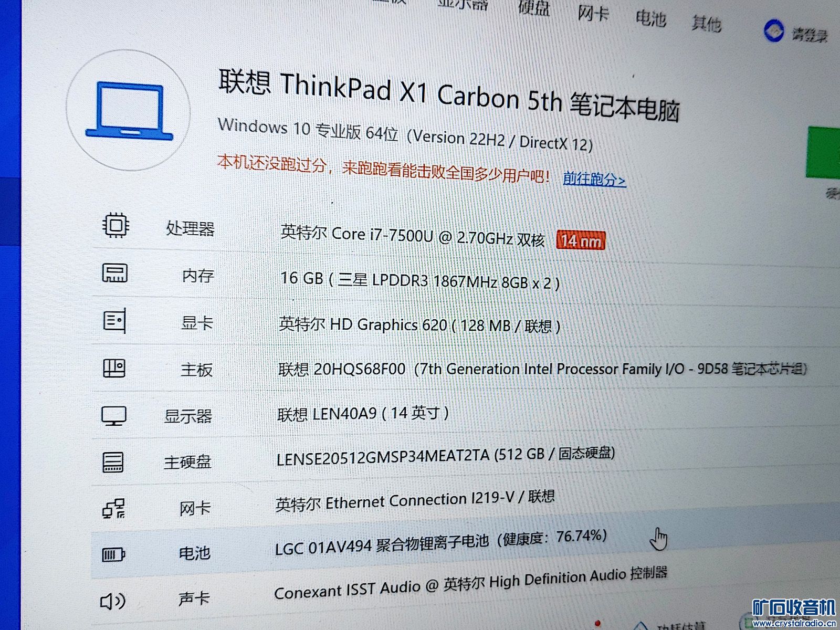Click the Core i7-7500U processor text

coord(412,235)
